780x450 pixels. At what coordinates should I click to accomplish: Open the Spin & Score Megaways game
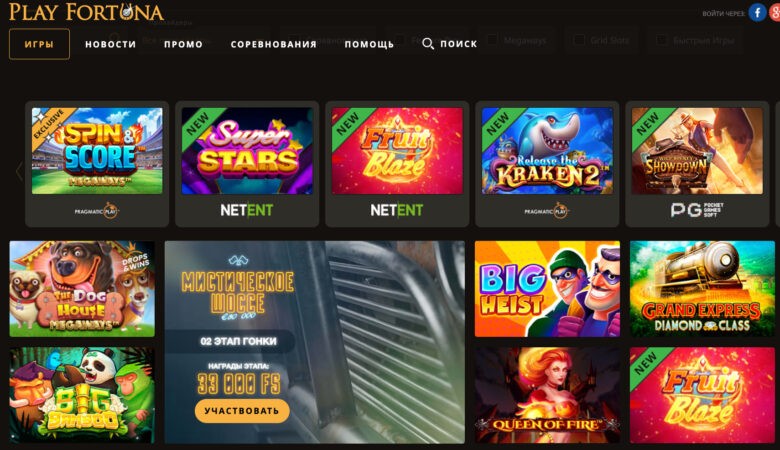point(97,151)
